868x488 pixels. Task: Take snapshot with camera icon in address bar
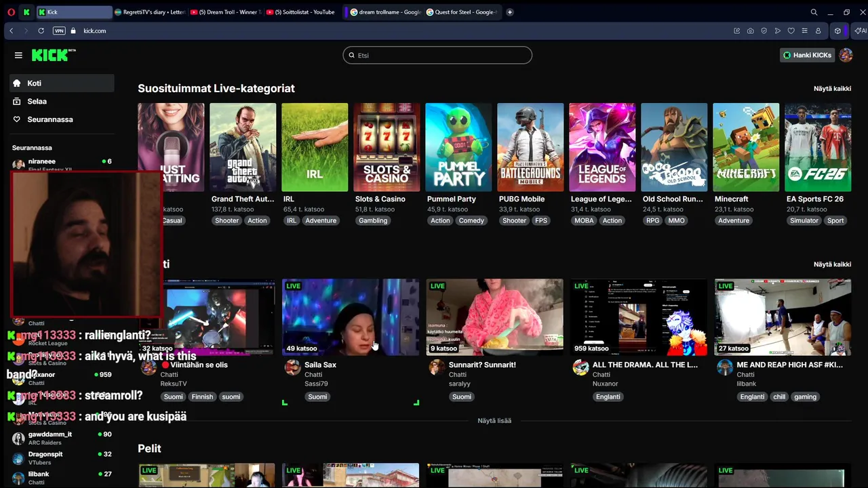tap(750, 31)
